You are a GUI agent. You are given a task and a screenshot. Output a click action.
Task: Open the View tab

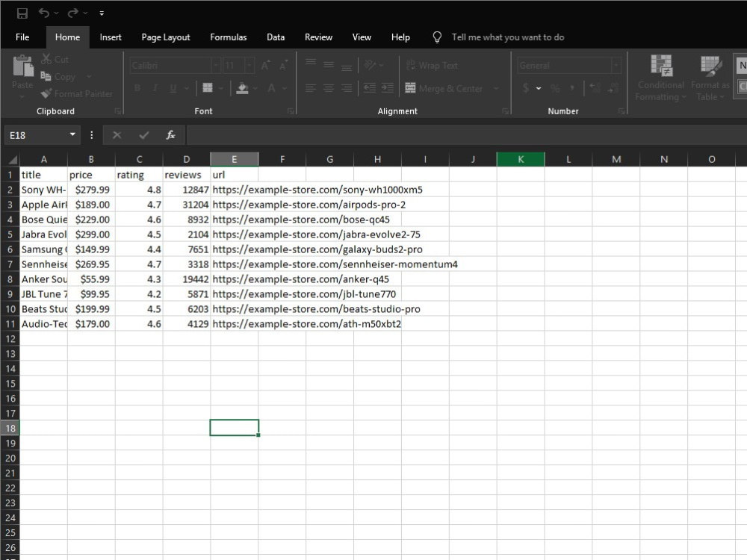tap(362, 37)
